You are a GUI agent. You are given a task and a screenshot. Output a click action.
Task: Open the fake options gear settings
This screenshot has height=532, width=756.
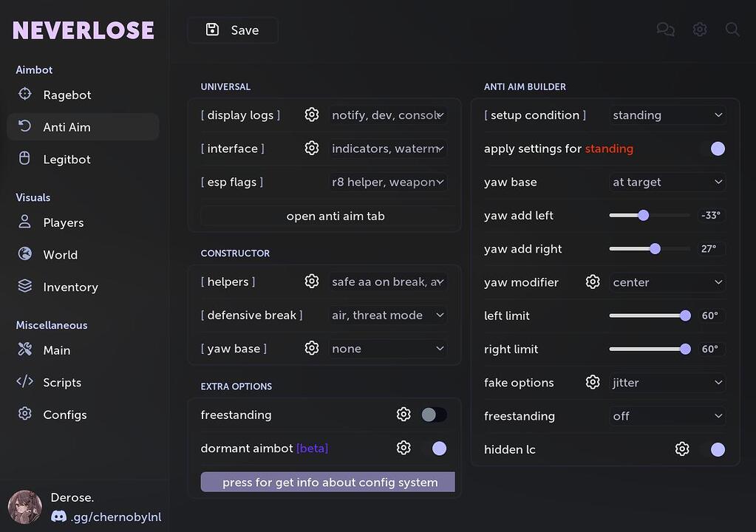pos(592,382)
